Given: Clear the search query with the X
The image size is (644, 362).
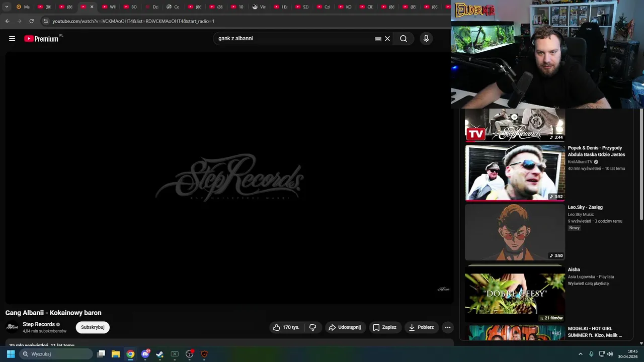Looking at the screenshot, I should pos(387,39).
